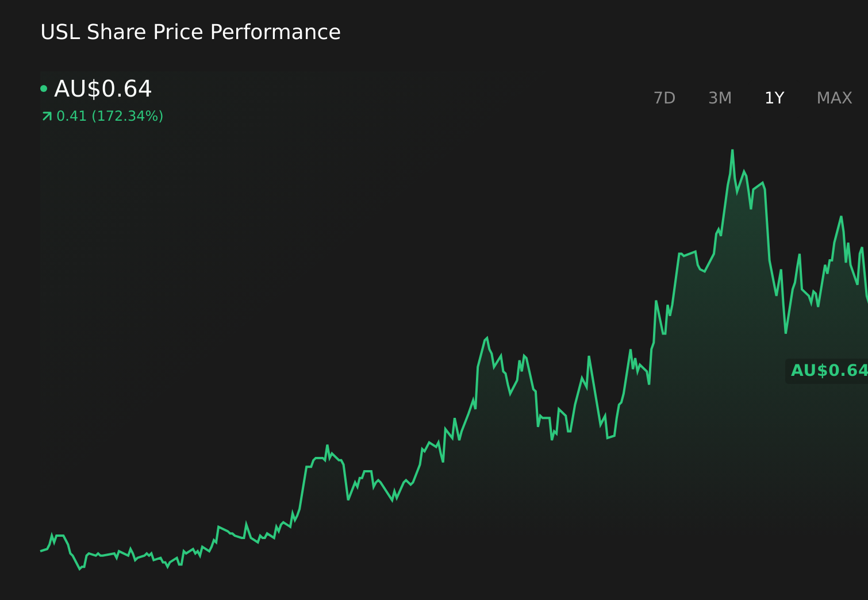Screen dimensions: 868x600
Task: Click the active 1Y range selector
Action: 774,98
